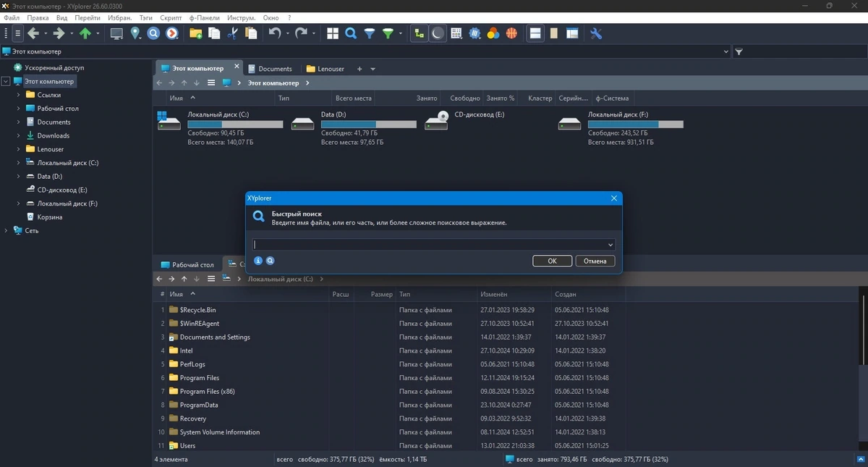Click the Paste clipboard icon
Screen dimensions: 868x467
[251, 33]
